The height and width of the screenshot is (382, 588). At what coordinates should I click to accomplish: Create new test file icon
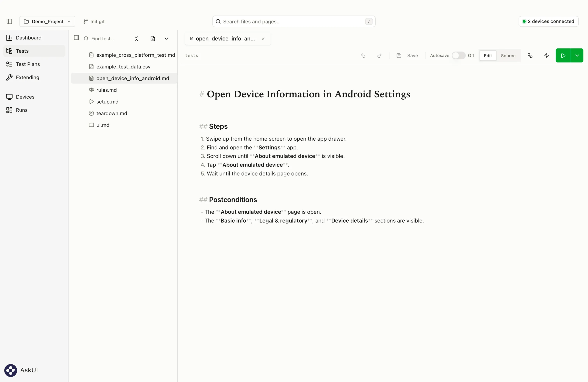(153, 39)
